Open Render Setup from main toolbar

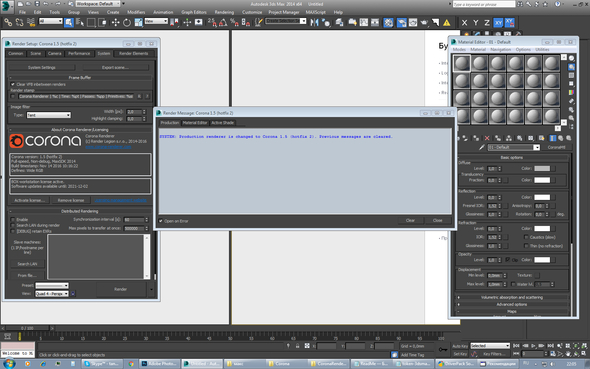(401, 23)
